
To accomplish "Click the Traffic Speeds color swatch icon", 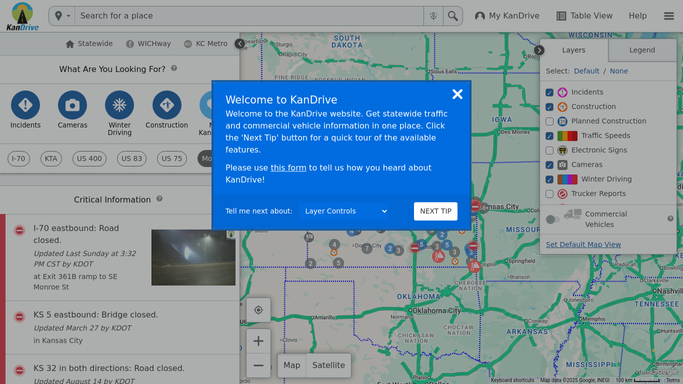I will [567, 136].
